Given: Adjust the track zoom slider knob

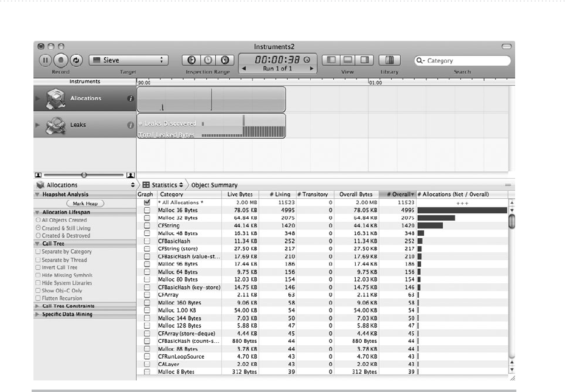Looking at the screenshot, I should click(x=84, y=175).
